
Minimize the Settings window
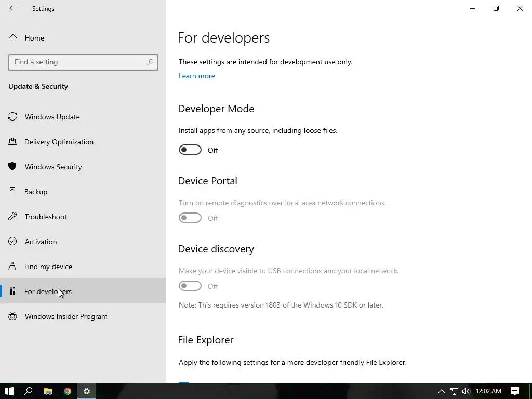(x=472, y=8)
